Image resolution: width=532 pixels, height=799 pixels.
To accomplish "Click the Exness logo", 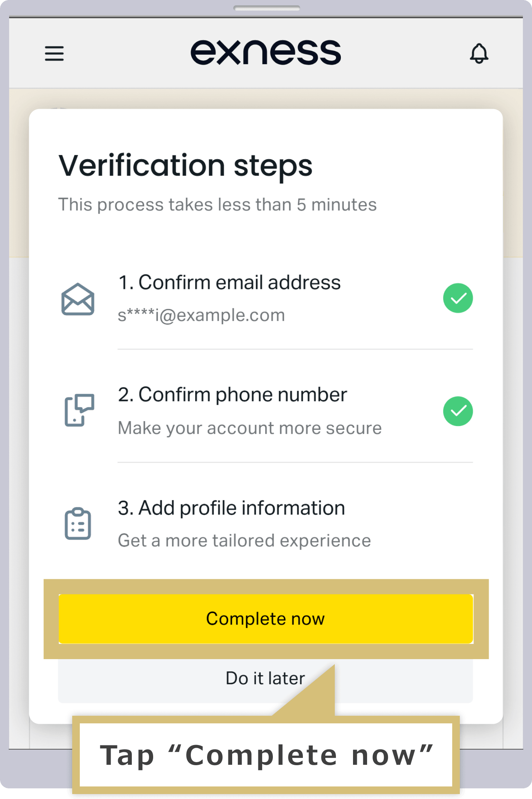I will point(266,52).
